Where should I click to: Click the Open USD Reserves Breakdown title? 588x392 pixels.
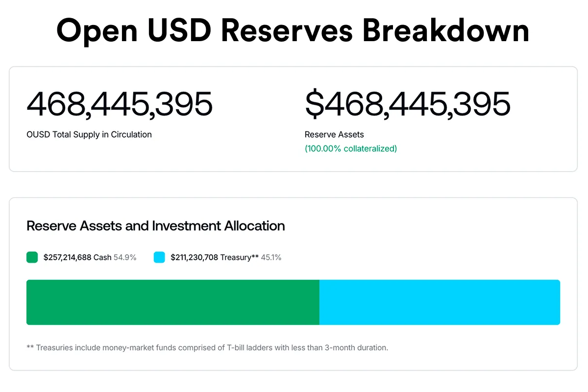[293, 30]
